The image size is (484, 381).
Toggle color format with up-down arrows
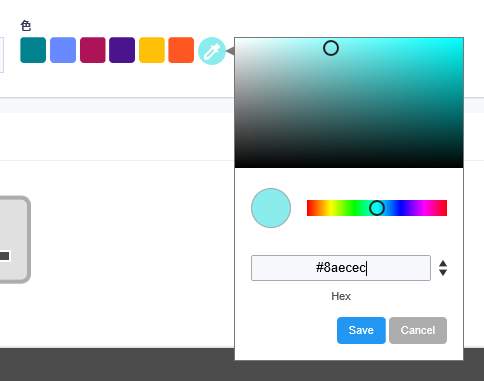[443, 268]
